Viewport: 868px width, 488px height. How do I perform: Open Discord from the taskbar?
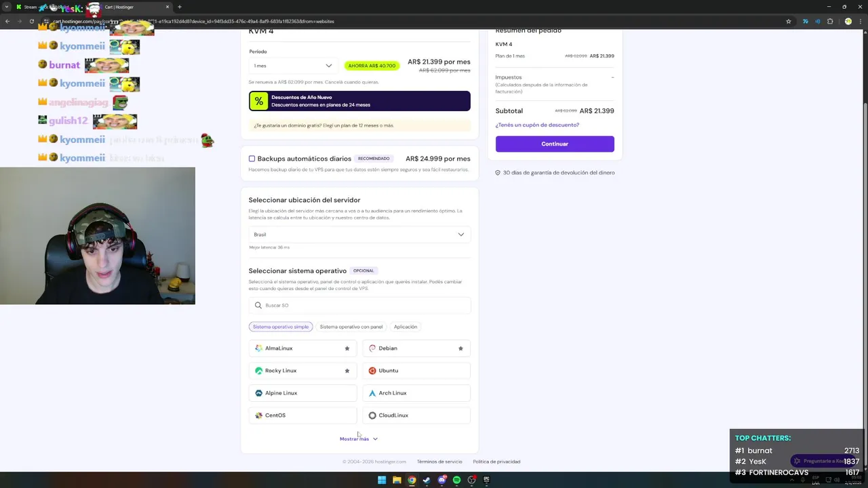(x=441, y=480)
